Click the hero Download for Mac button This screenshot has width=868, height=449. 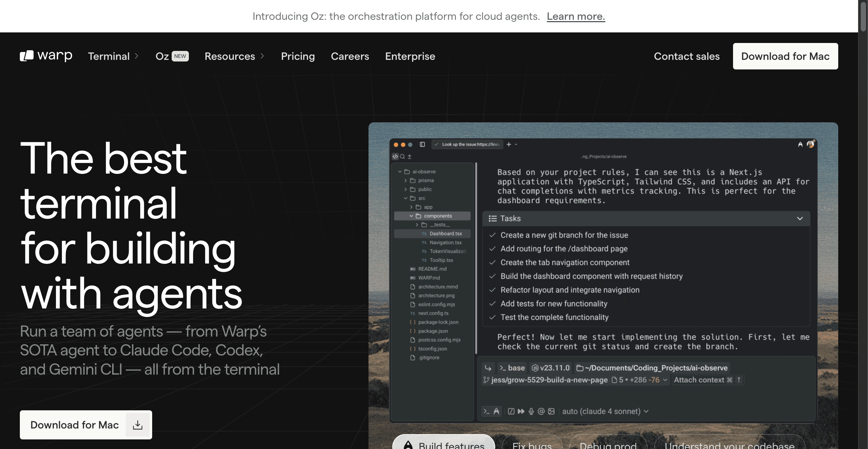[x=86, y=425]
